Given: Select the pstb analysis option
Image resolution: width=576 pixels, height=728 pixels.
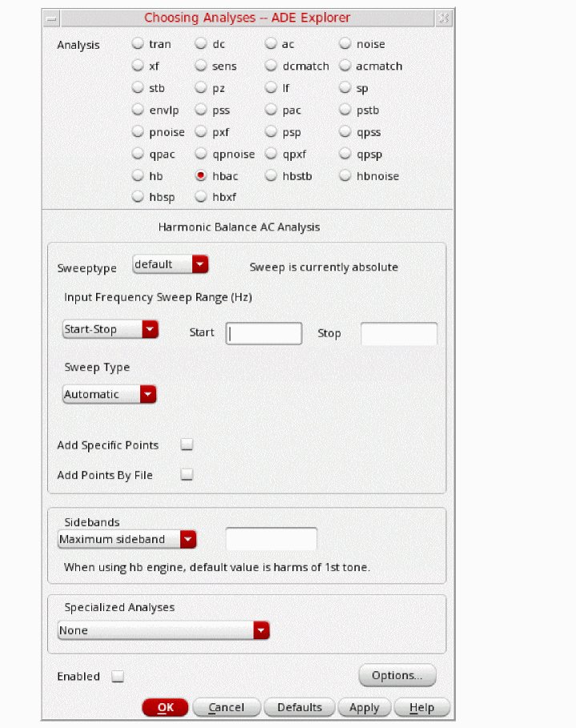Looking at the screenshot, I should [344, 110].
